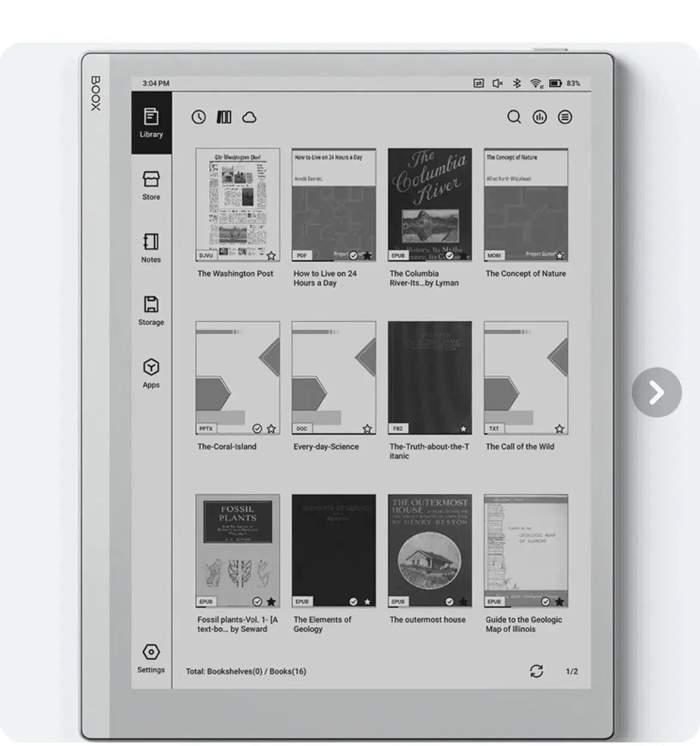Switch to the Notes sidebar tab
Screen dimensions: 700x746
click(151, 248)
